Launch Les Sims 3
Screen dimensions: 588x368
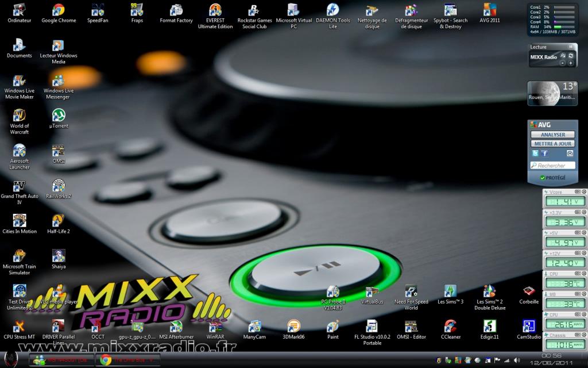point(450,294)
